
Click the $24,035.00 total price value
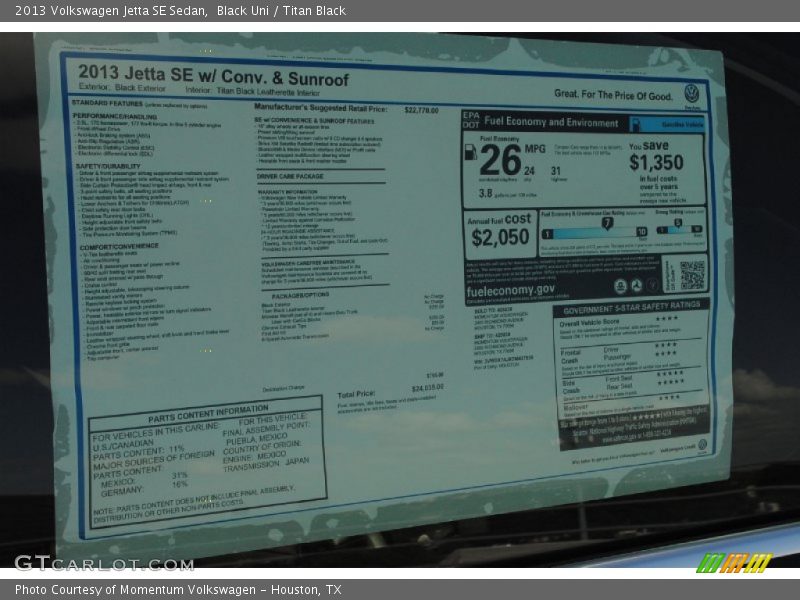click(x=427, y=388)
